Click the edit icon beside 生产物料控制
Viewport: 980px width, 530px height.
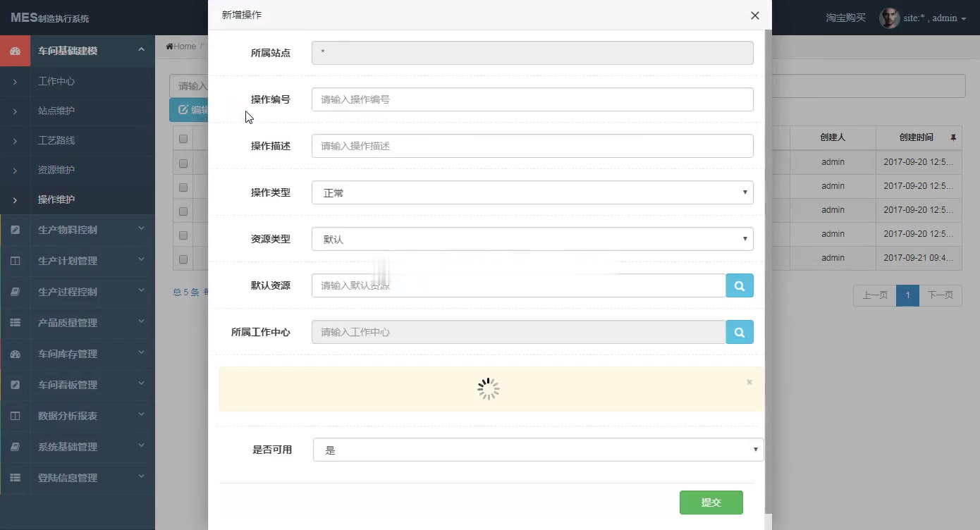(x=15, y=230)
